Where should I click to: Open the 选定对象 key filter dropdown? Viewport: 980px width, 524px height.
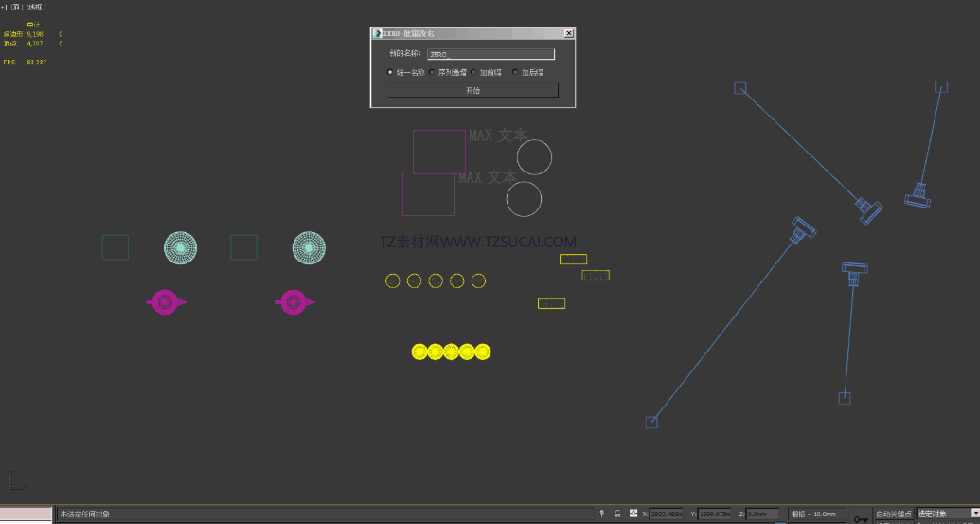click(948, 514)
